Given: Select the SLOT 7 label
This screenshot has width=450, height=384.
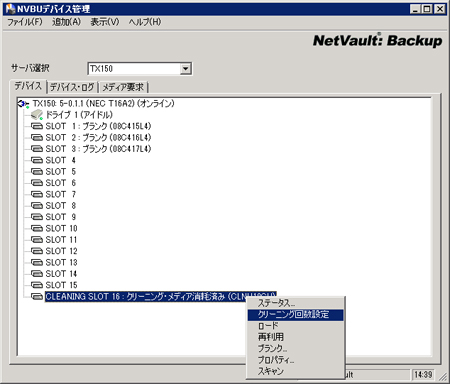Looking at the screenshot, I should click(x=61, y=194).
